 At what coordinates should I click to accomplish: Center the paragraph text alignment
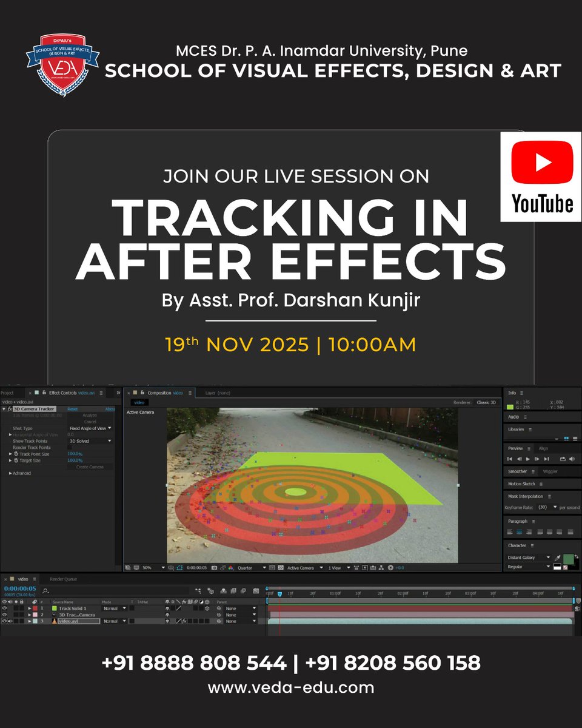click(x=519, y=532)
